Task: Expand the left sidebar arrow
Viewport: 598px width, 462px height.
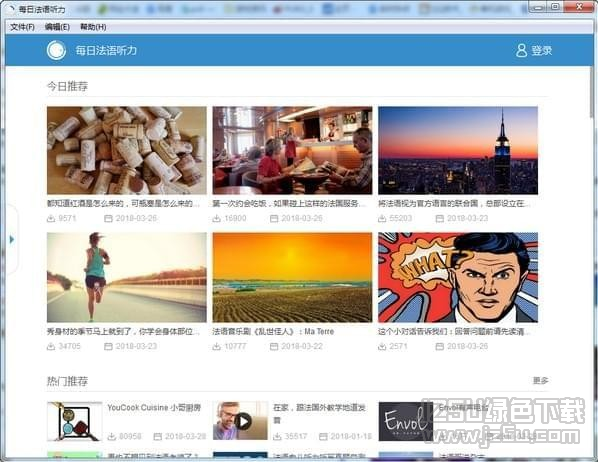Action: point(12,240)
